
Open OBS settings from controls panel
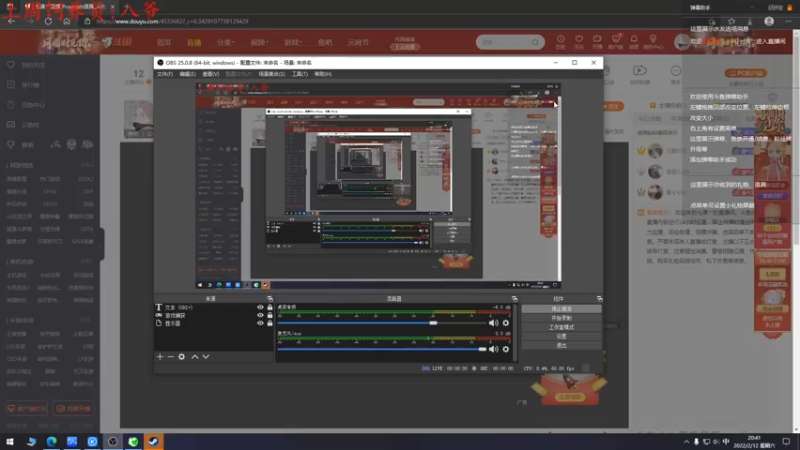coord(561,336)
